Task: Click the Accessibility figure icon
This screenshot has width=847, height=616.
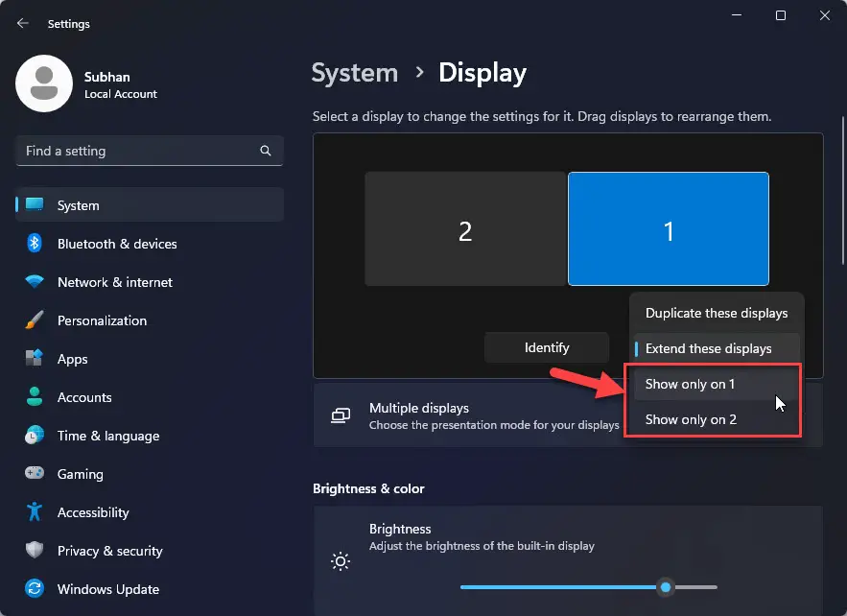Action: coord(35,511)
